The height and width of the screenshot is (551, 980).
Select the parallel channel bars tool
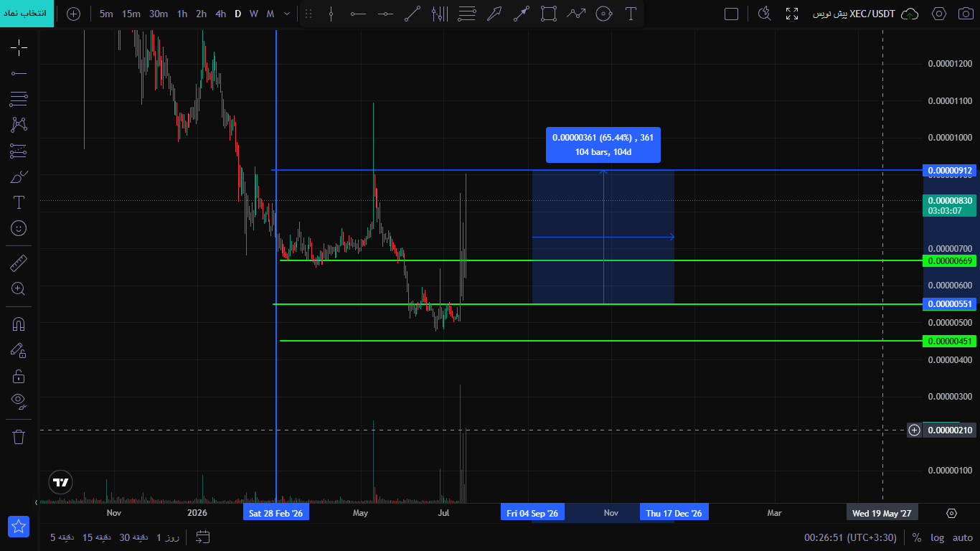coord(440,14)
